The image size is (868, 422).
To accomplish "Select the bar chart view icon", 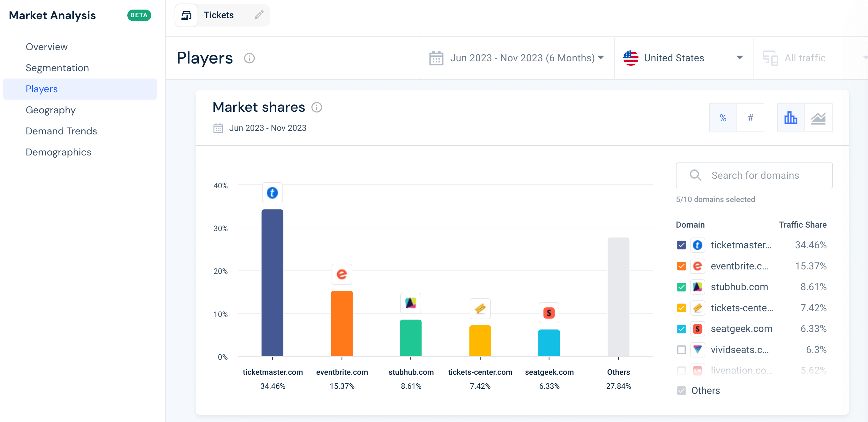I will [x=790, y=117].
